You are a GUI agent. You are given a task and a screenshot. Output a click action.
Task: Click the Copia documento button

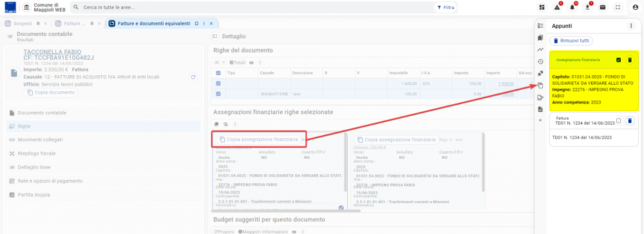(51, 93)
